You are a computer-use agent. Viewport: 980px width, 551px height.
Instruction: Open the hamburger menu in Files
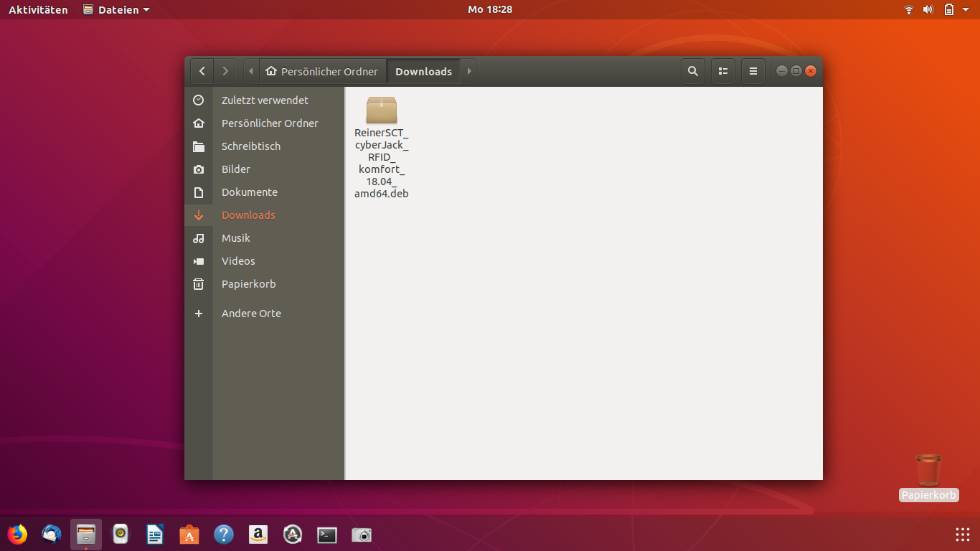pos(753,71)
